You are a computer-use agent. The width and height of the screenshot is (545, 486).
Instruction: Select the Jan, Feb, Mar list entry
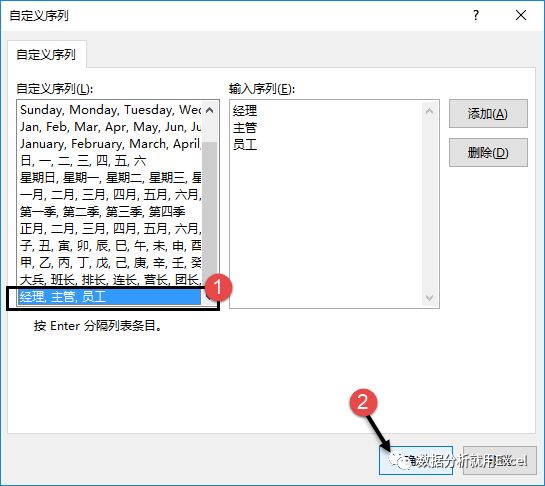click(x=110, y=127)
